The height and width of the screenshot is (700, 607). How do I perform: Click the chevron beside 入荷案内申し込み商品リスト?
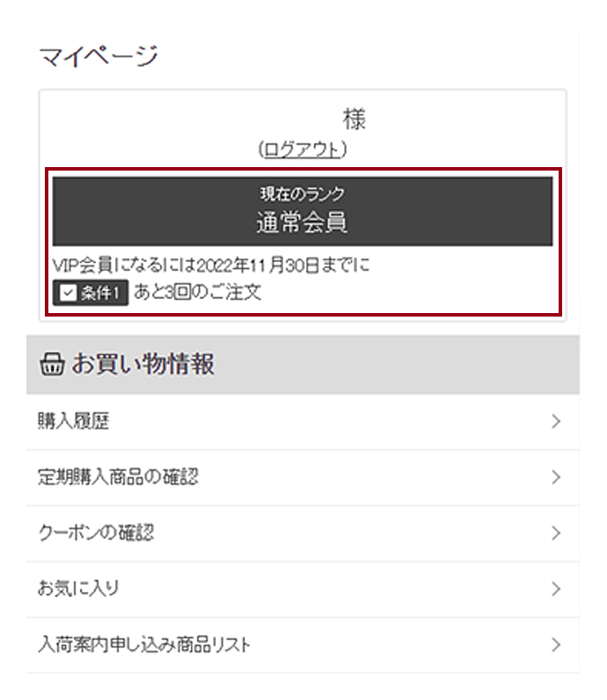tap(556, 645)
